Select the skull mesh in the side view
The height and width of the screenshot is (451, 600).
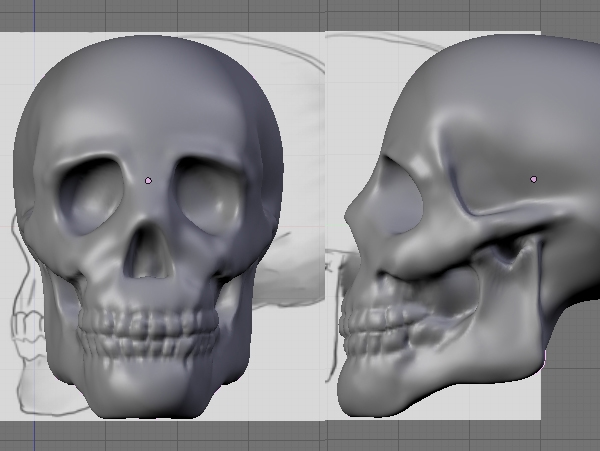(469, 226)
